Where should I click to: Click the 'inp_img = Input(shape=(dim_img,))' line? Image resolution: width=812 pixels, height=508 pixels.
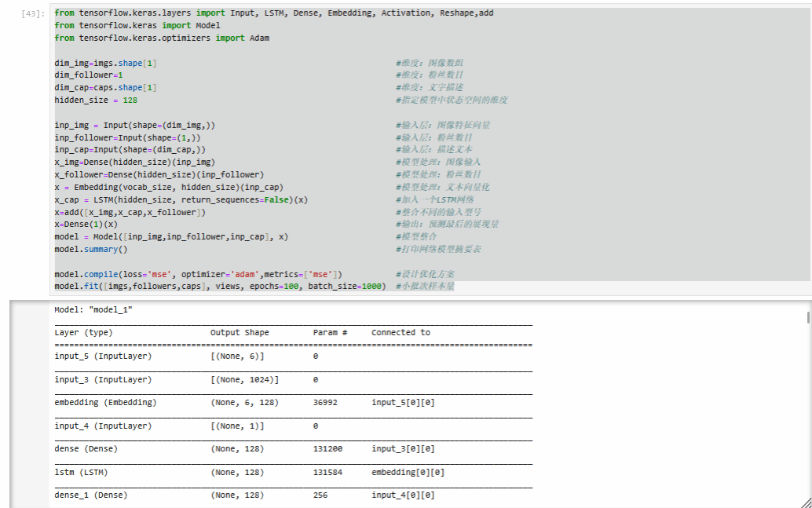point(134,126)
